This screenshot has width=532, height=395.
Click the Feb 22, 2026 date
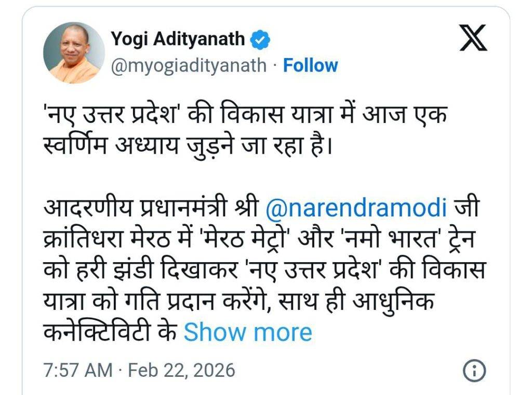(181, 371)
